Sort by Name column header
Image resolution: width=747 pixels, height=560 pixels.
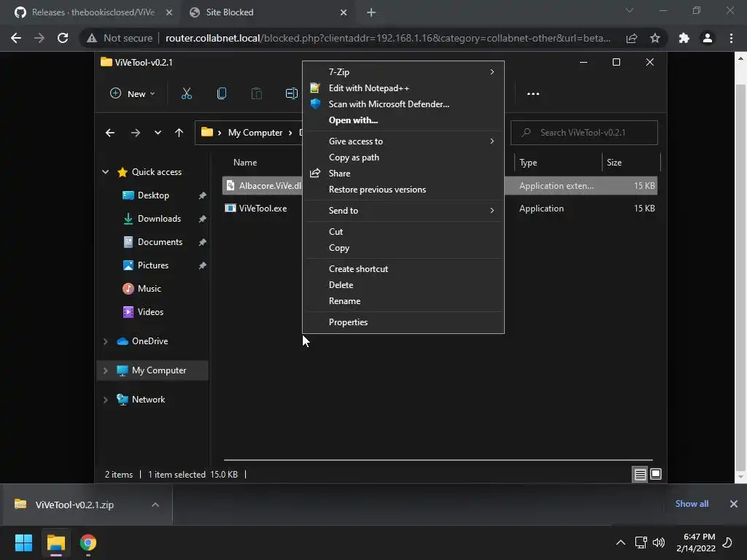(245, 163)
